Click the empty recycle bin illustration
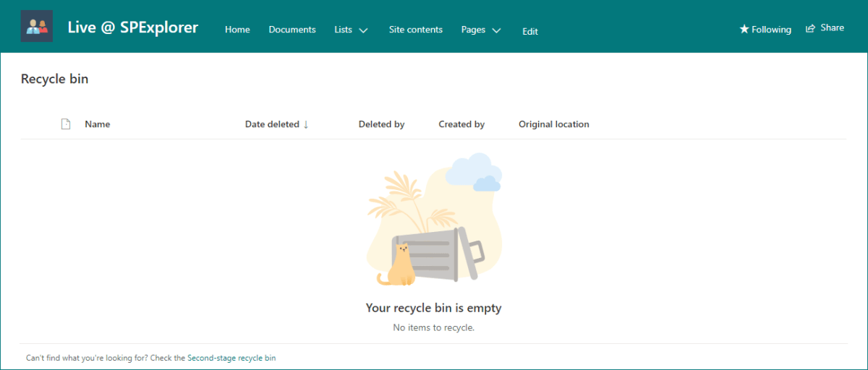This screenshot has width=868, height=370. click(434, 219)
